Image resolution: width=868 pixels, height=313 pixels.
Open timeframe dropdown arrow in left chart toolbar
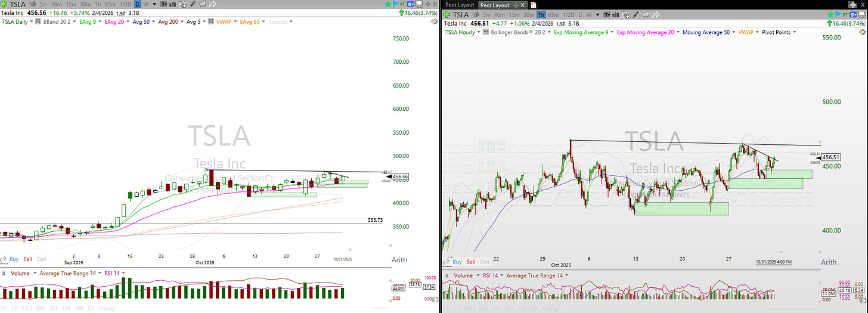click(154, 4)
